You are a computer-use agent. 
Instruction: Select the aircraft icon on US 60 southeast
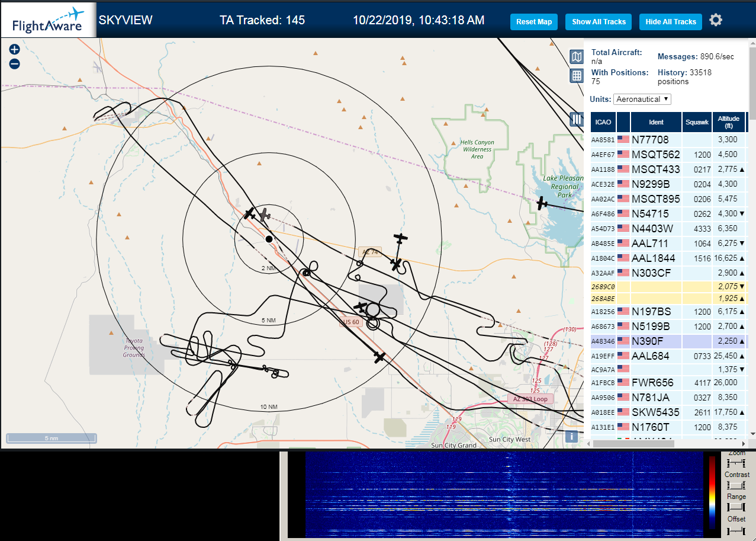coord(379,357)
